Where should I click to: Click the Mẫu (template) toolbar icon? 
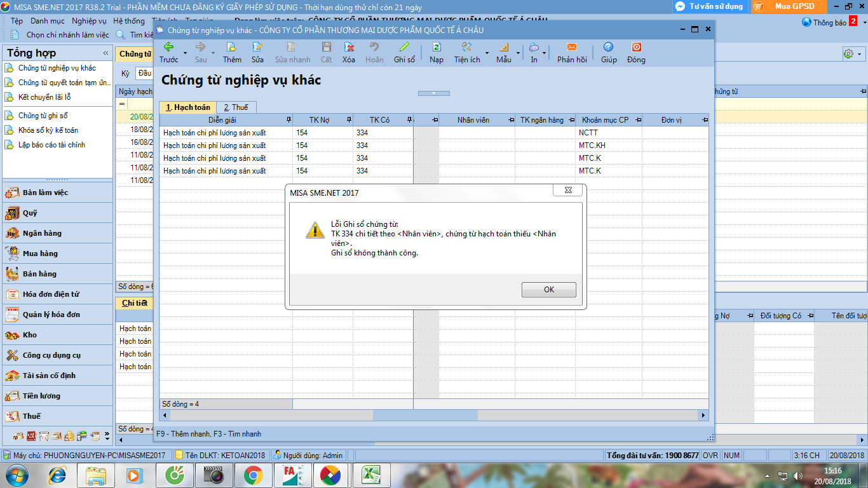point(504,52)
